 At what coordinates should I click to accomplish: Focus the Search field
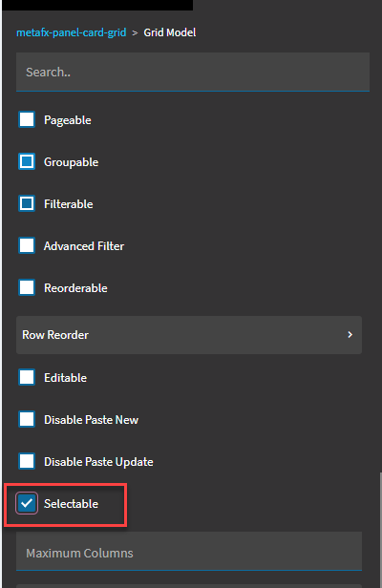193,72
